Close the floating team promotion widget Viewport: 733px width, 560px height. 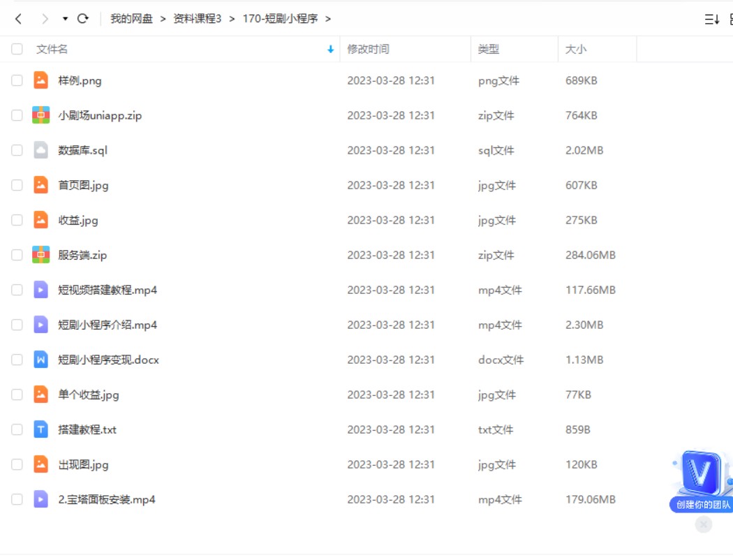pos(703,524)
